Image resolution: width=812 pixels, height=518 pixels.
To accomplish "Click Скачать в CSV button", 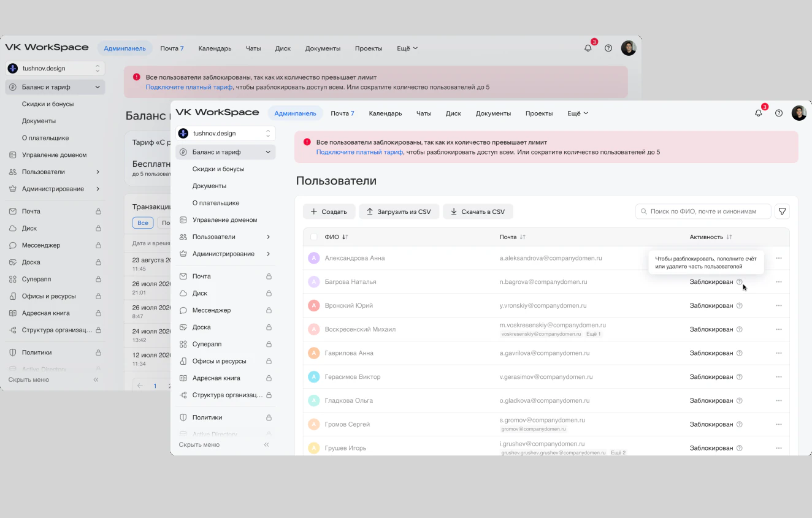I will (x=478, y=211).
